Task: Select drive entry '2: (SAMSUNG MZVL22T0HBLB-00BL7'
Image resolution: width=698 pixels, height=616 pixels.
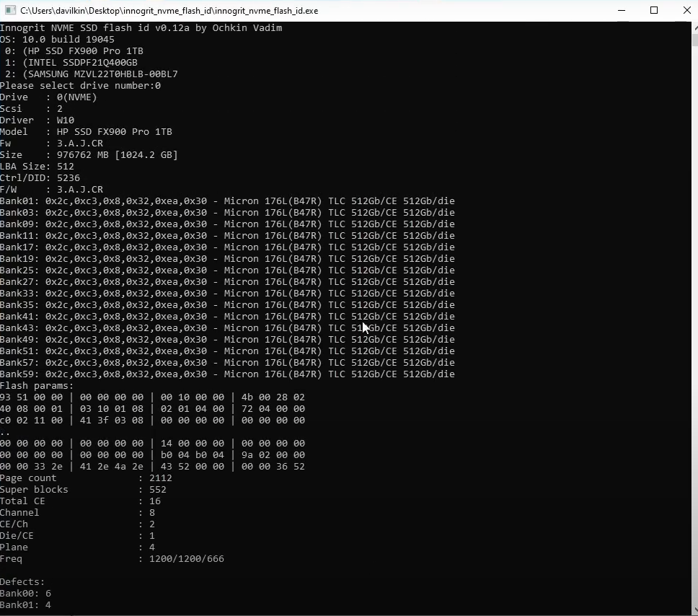Action: 92,74
